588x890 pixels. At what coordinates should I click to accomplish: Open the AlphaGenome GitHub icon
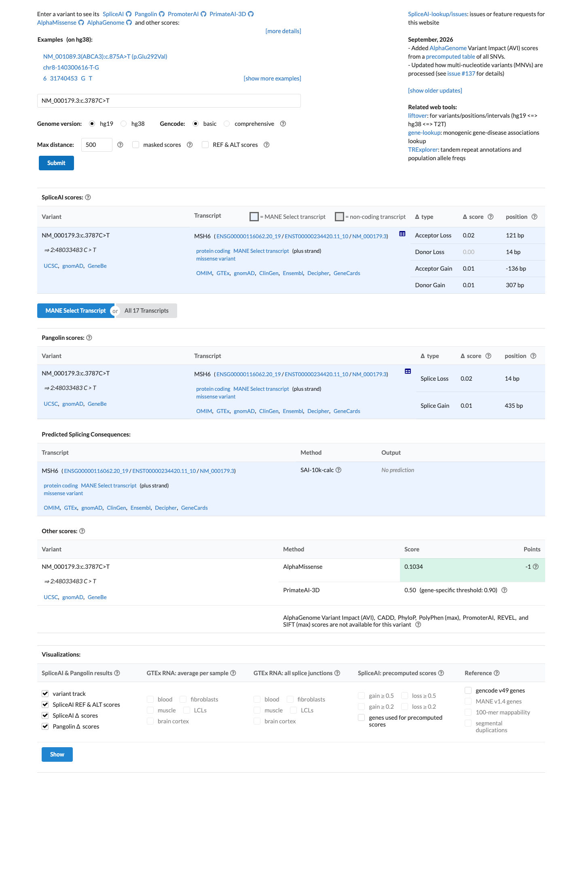[x=129, y=23]
